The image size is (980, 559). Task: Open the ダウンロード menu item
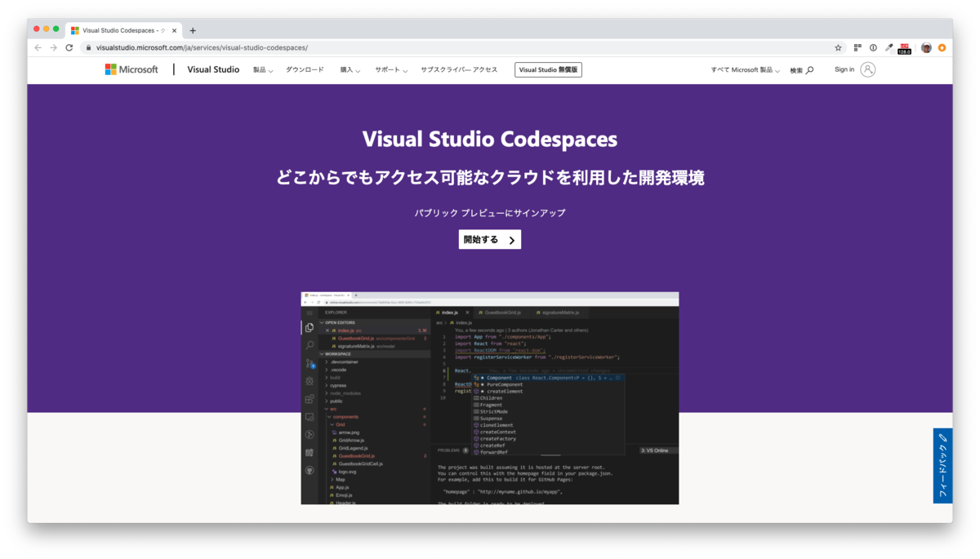(305, 70)
